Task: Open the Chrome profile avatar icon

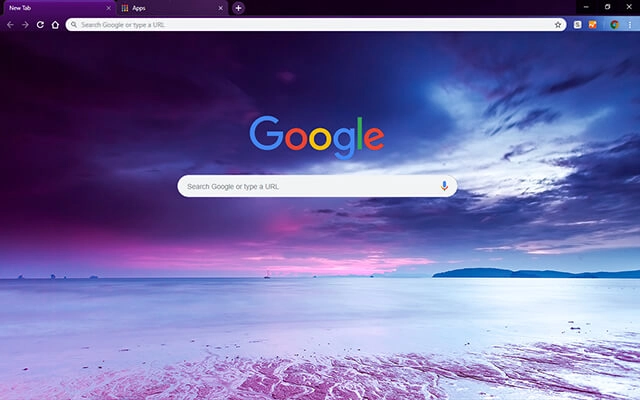Action: coord(615,24)
